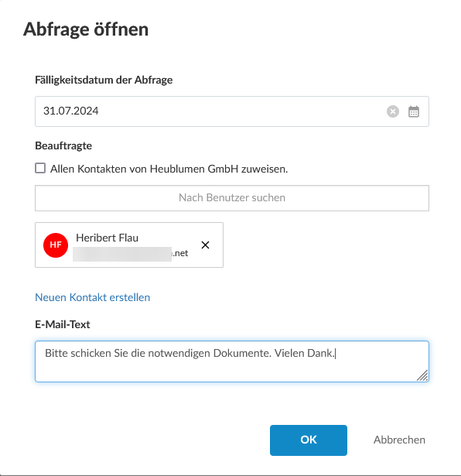The image size is (461, 476).
Task: Check Allen Kontakten von Heublumen GmbH zuweisen
Action: (40, 168)
